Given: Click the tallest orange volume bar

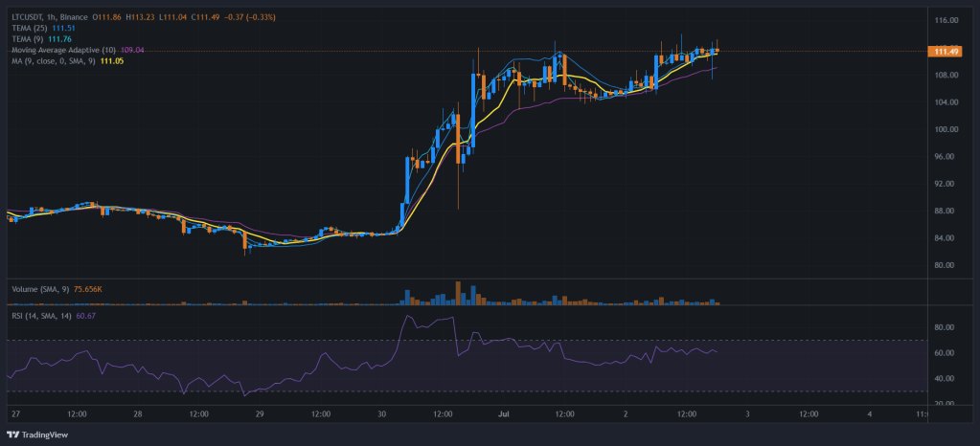Looking at the screenshot, I should [x=458, y=293].
